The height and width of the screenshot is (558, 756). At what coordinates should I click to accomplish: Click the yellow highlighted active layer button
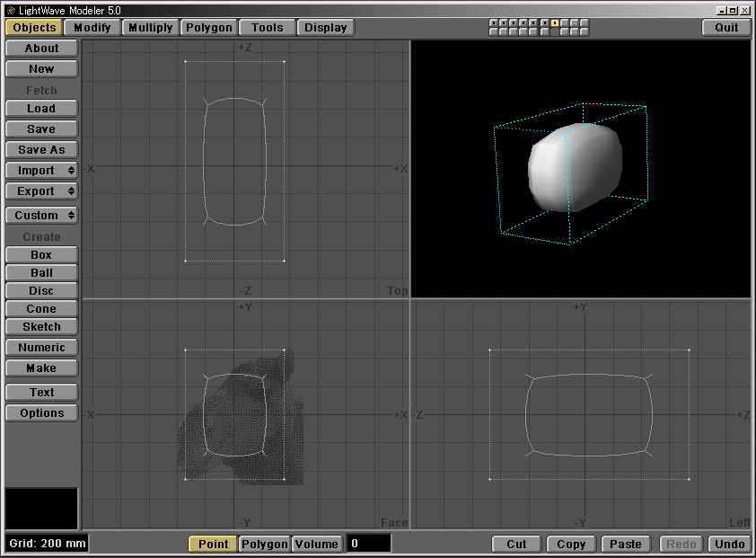[x=555, y=22]
